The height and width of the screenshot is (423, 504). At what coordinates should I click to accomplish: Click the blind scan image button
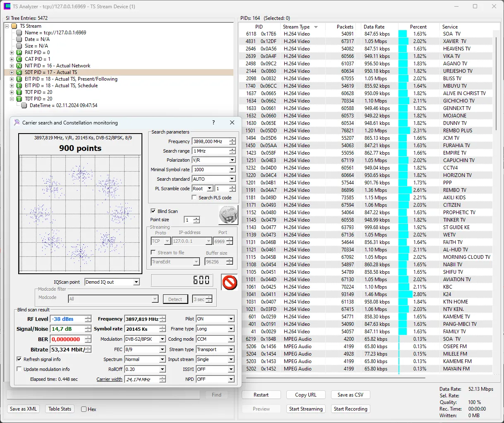point(228,215)
